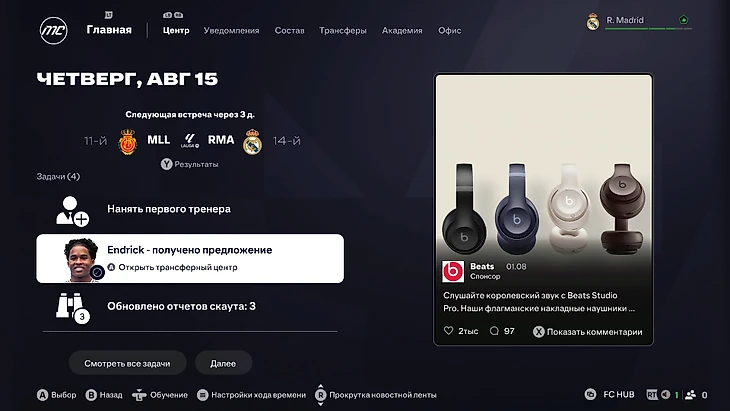Click the Смотреть все задачи button
730x411 pixels.
point(128,363)
